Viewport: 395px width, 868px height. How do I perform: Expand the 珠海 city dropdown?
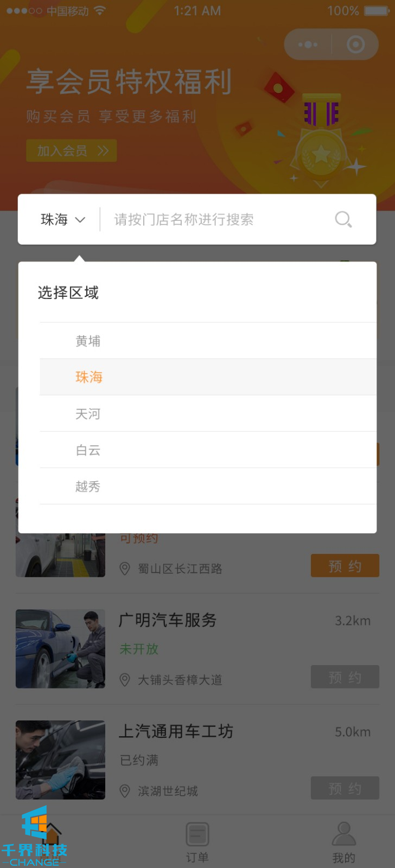click(x=63, y=220)
